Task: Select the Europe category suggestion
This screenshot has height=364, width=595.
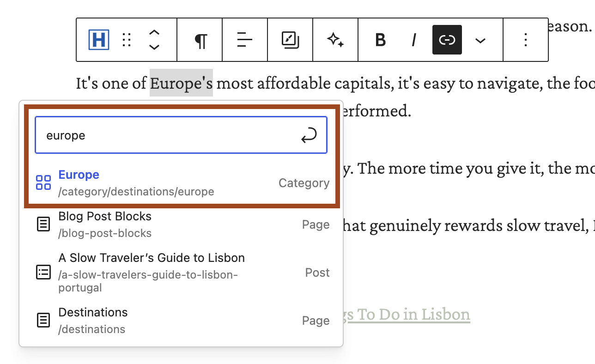Action: [182, 182]
